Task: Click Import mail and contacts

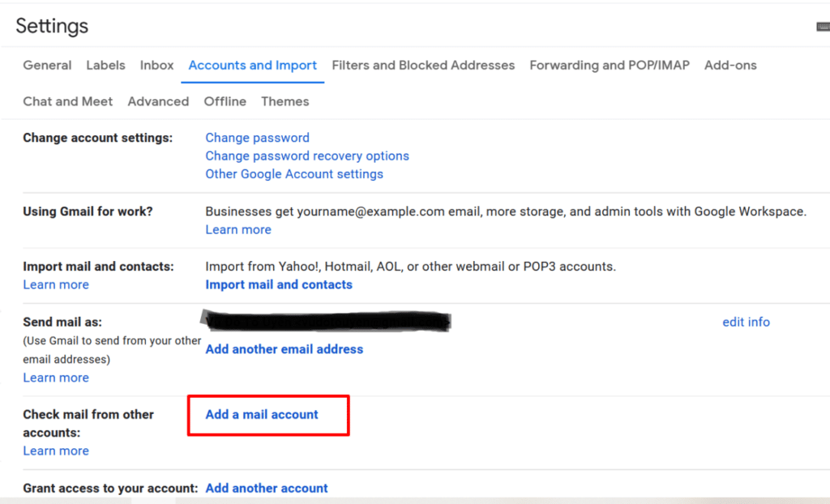Action: click(279, 284)
